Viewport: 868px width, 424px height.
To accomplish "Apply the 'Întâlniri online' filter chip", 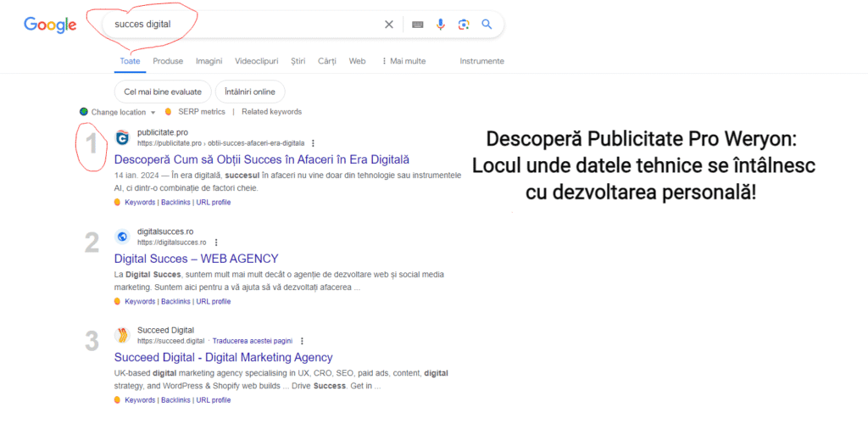I will 250,92.
